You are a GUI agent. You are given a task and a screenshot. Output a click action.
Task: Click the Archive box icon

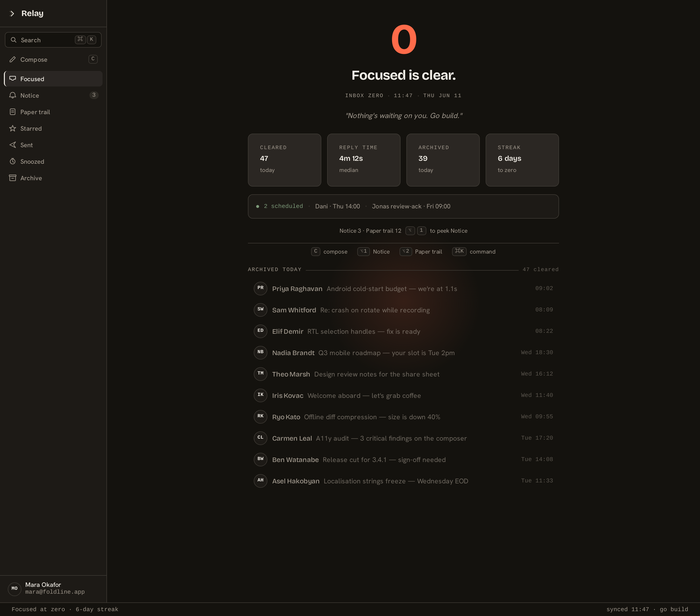pos(13,178)
